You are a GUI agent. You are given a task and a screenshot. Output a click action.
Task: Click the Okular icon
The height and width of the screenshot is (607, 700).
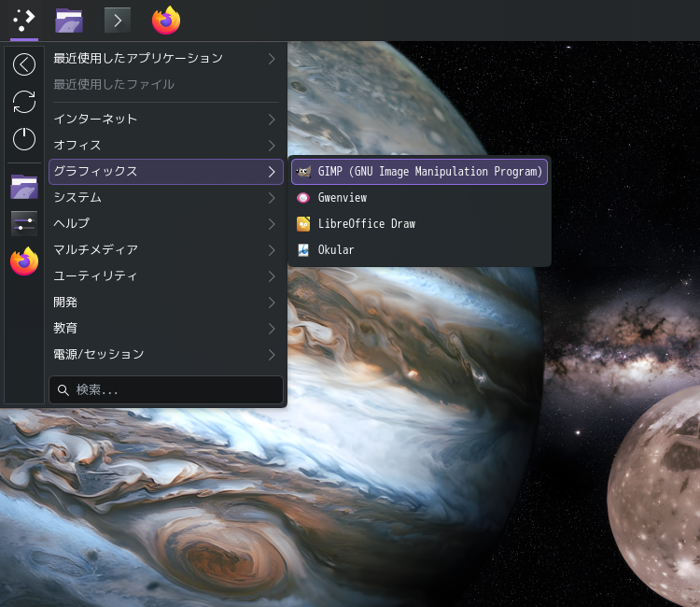[303, 250]
